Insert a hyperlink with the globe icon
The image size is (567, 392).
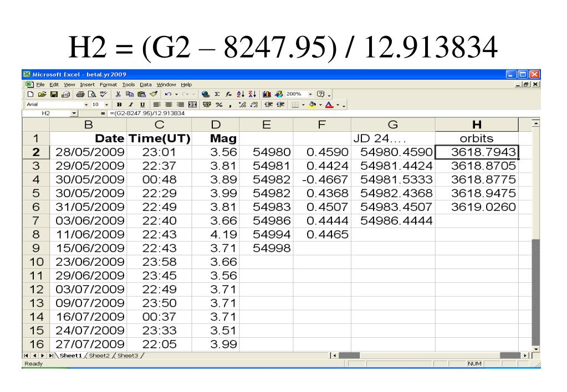coord(206,94)
